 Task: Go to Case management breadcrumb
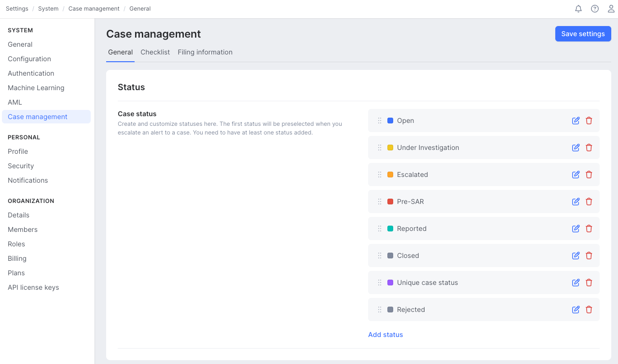94,9
